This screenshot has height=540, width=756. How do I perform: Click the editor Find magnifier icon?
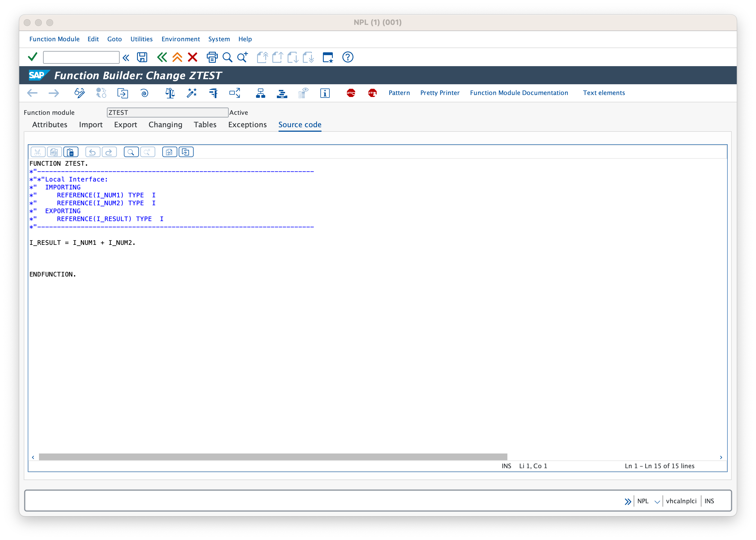(x=131, y=152)
